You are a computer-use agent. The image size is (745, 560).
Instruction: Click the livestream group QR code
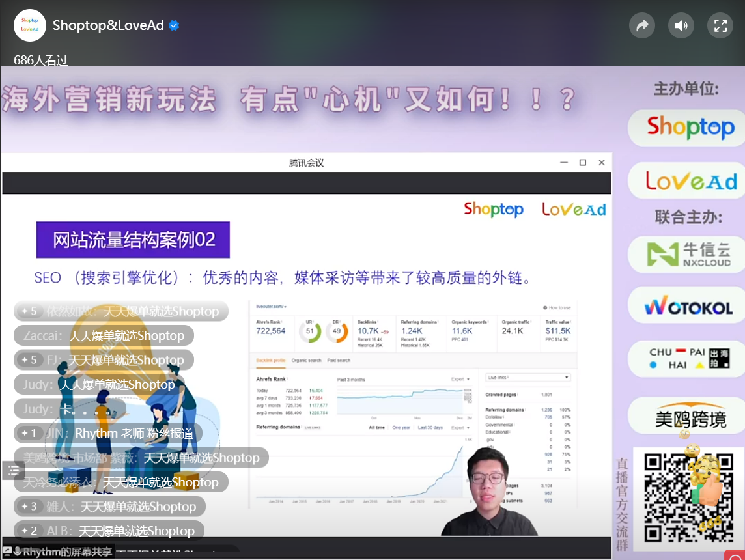(x=688, y=497)
